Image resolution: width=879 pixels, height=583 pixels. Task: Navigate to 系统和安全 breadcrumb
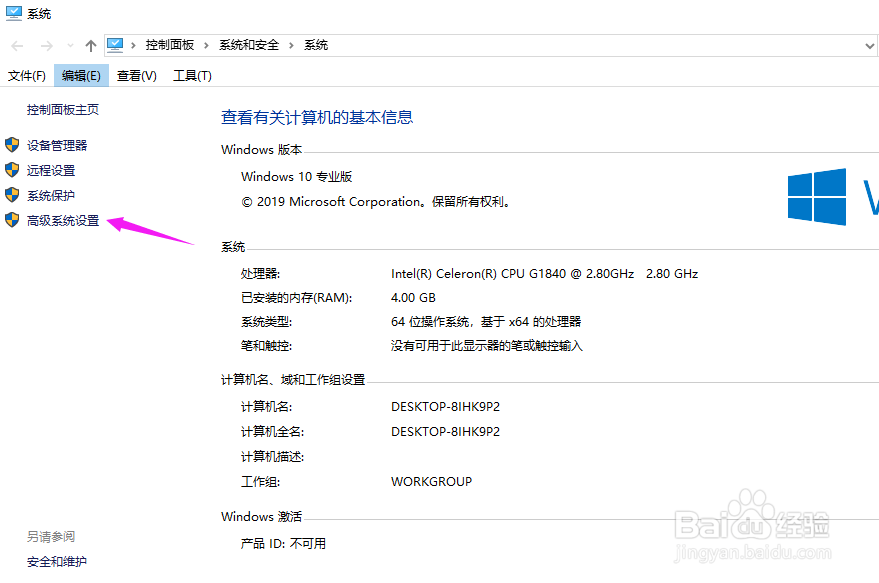249,45
